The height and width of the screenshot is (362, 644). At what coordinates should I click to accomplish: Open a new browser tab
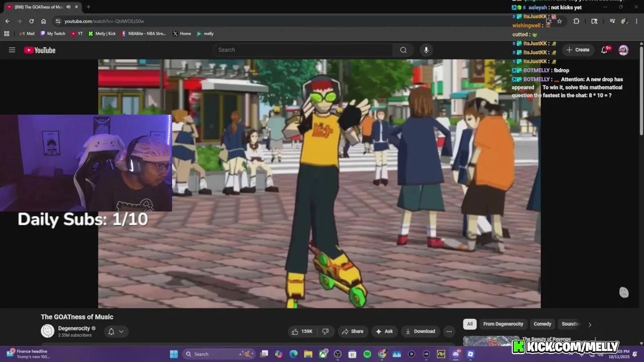click(x=88, y=7)
